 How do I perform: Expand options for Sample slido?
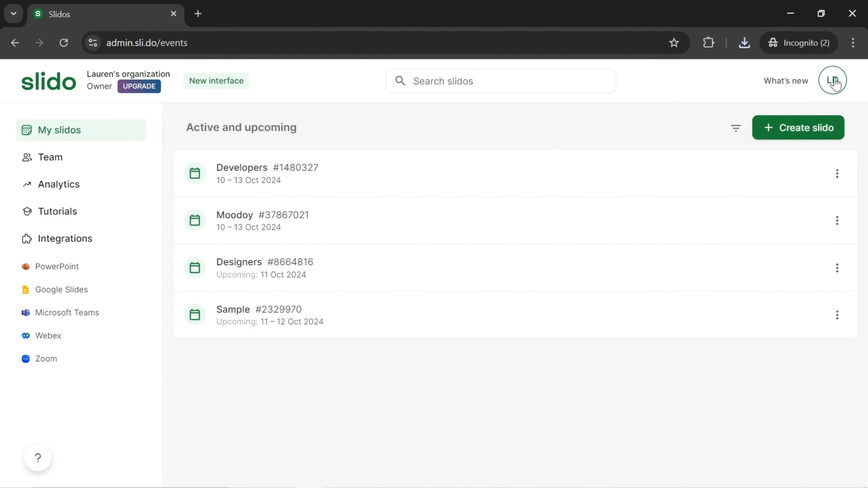tap(837, 315)
